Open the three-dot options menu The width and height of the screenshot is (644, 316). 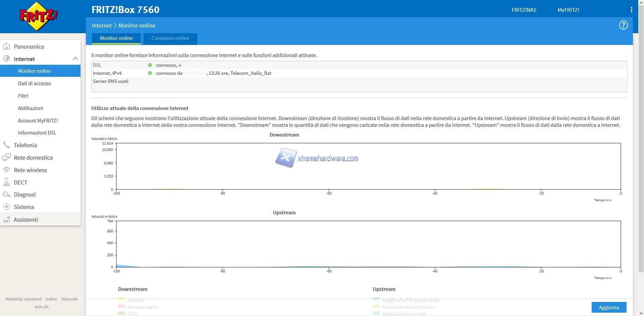631,10
